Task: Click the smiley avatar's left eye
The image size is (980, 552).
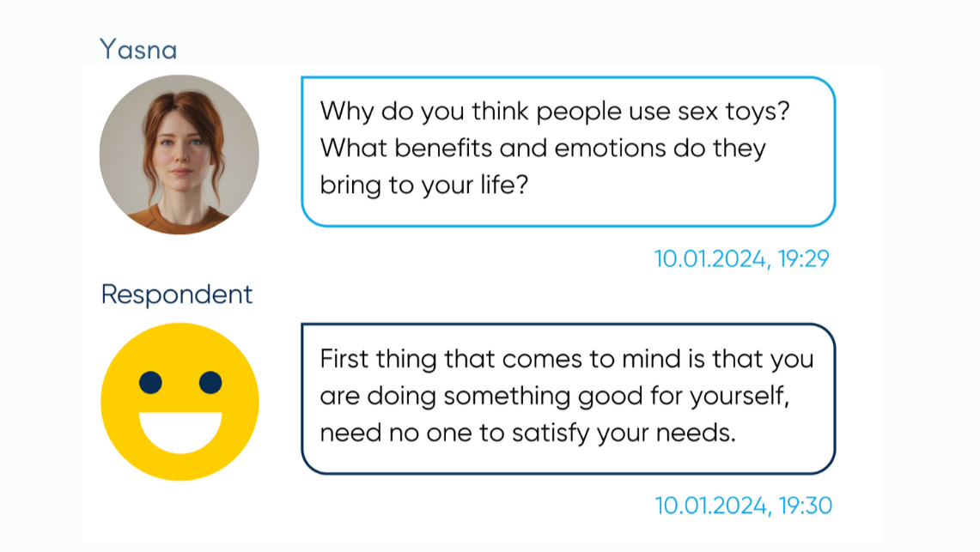Action: click(150, 382)
